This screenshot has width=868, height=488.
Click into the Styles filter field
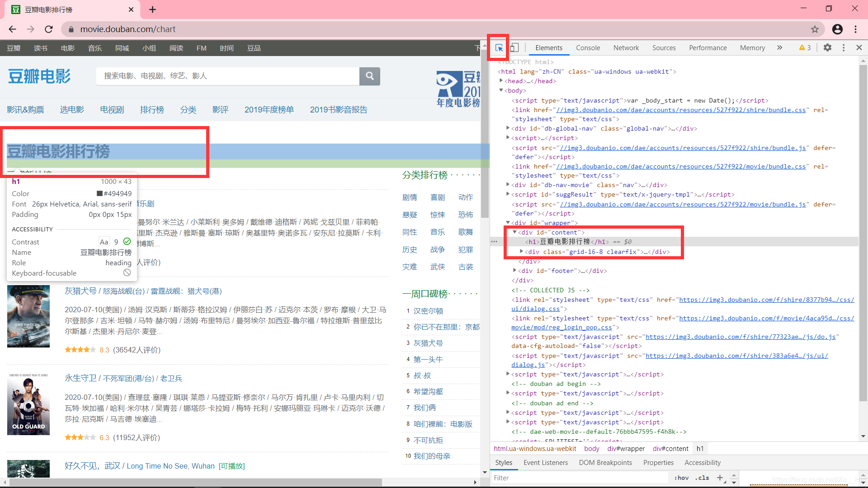pos(579,478)
